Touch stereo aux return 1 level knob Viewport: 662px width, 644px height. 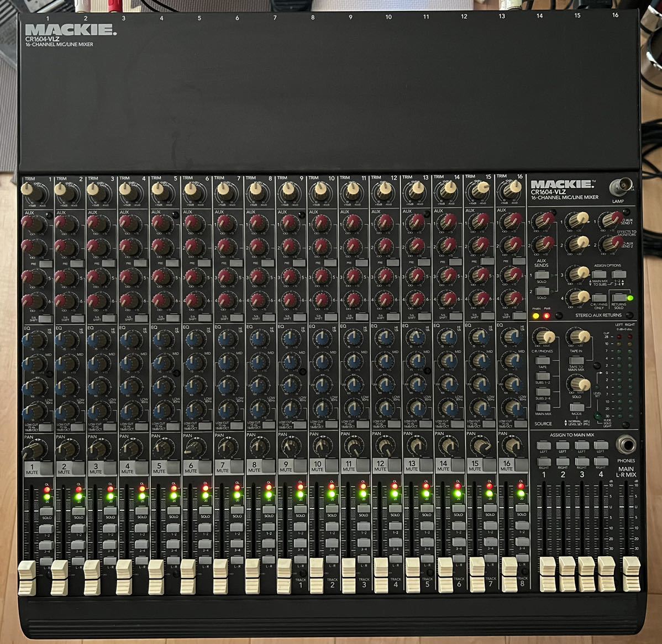[577, 220]
